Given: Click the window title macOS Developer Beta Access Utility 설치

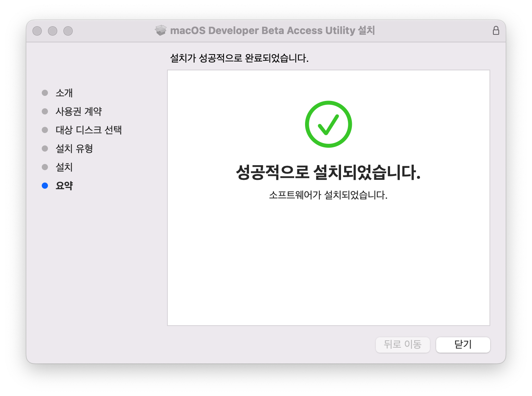Looking at the screenshot, I should coord(273,31).
